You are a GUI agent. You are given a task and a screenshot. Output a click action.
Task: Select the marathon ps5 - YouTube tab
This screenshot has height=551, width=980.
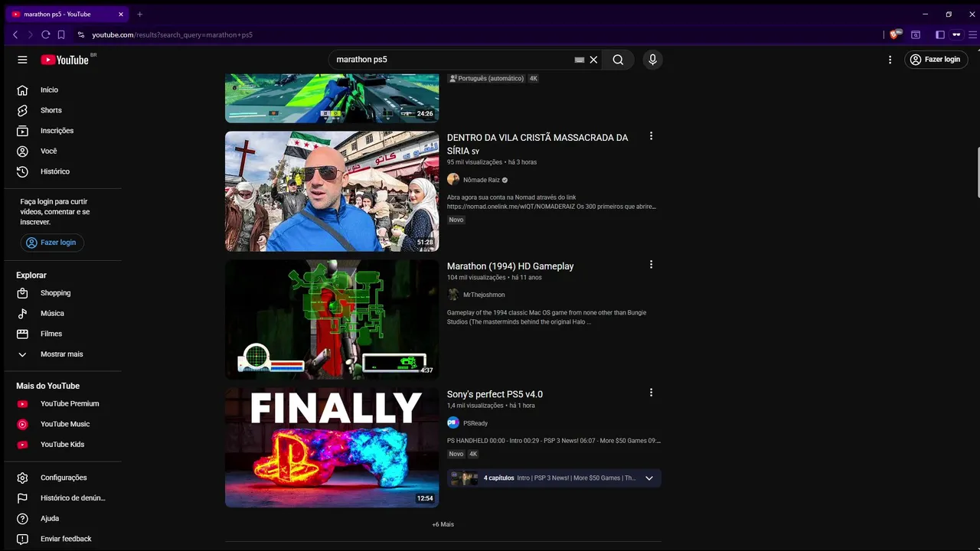click(x=68, y=14)
